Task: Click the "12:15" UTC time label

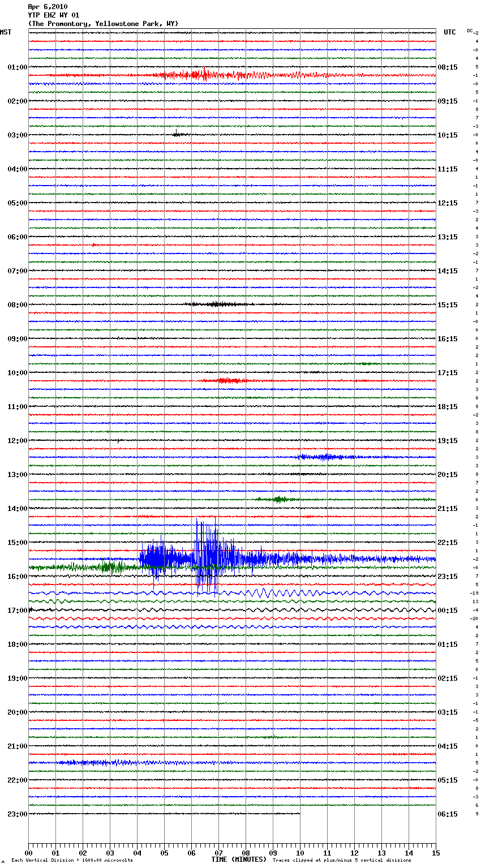Action: [x=448, y=203]
